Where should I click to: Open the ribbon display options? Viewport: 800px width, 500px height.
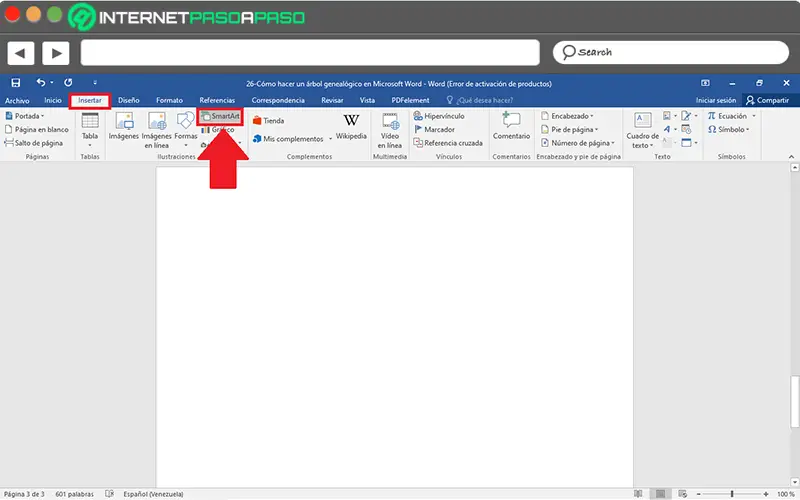[x=705, y=83]
